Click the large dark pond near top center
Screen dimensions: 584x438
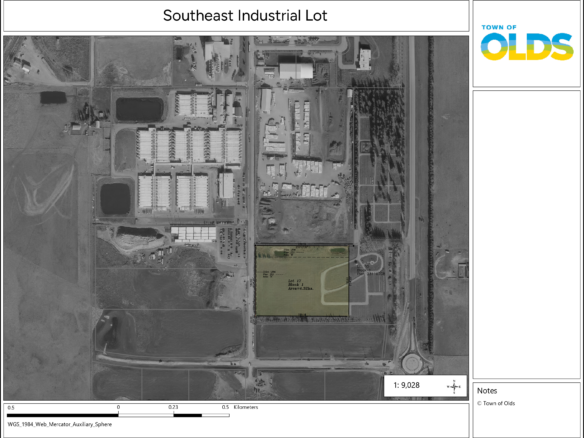coord(139,109)
